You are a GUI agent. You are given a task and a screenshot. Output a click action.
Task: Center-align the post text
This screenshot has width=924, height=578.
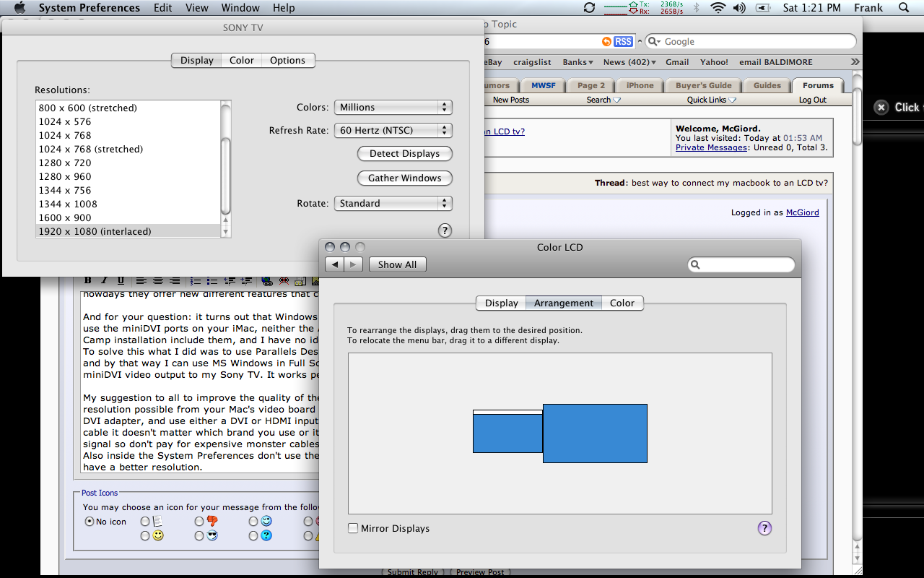tap(157, 281)
